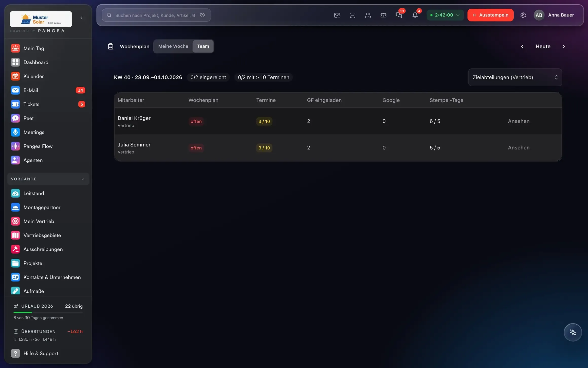Open Dashboard in sidebar
The image size is (588, 368).
click(x=48, y=62)
